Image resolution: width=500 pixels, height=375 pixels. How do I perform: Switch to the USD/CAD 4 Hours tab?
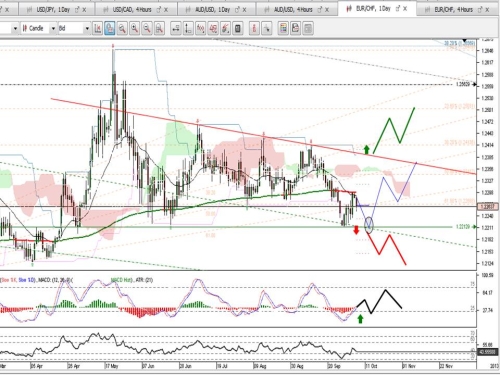(132, 10)
